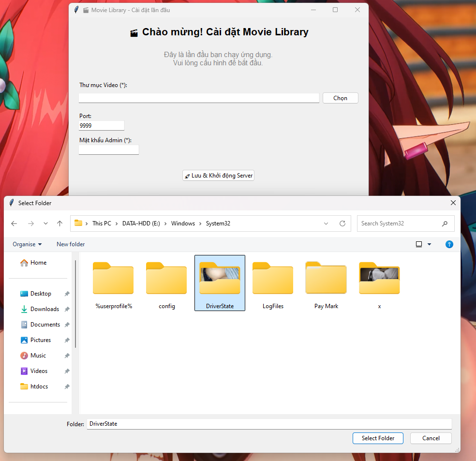Click the folder icon in address bar

tap(78, 223)
